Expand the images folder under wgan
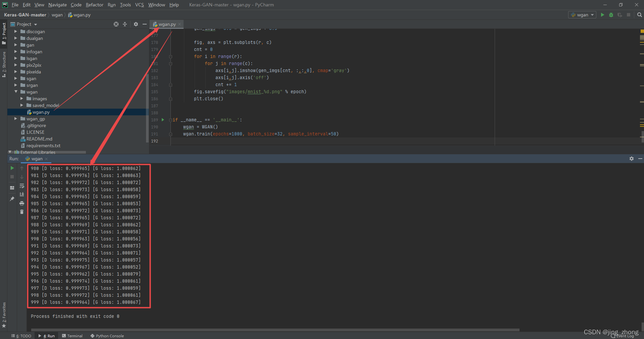This screenshot has height=339, width=644. pyautogui.click(x=21, y=99)
